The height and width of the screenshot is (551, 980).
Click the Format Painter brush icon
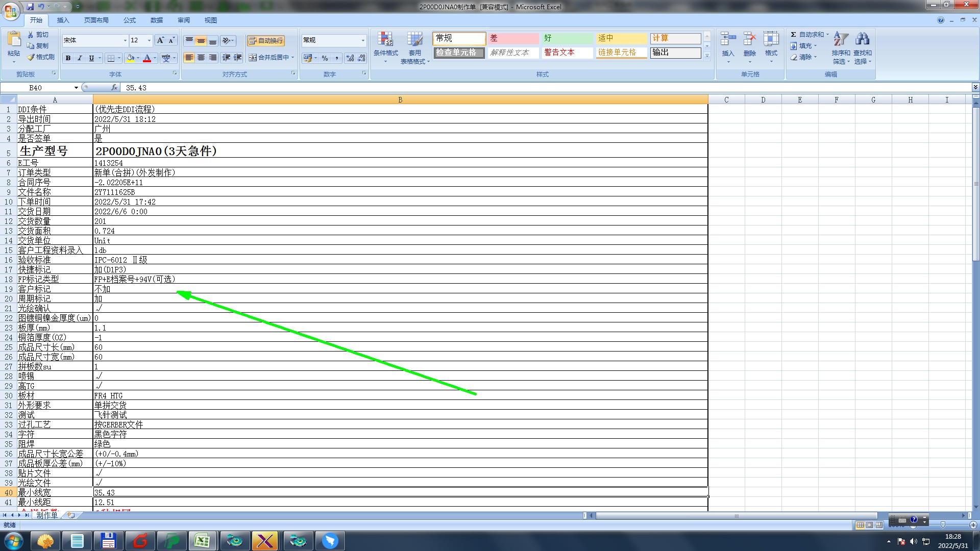click(31, 57)
